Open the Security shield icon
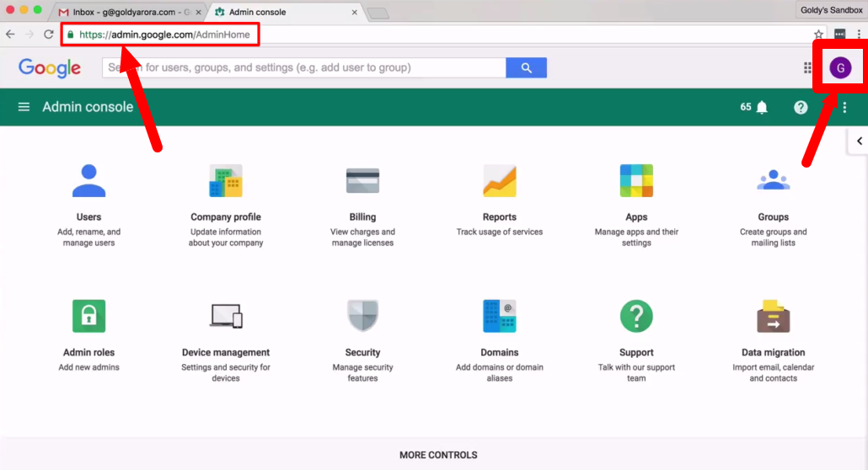868x470 pixels. (x=362, y=316)
